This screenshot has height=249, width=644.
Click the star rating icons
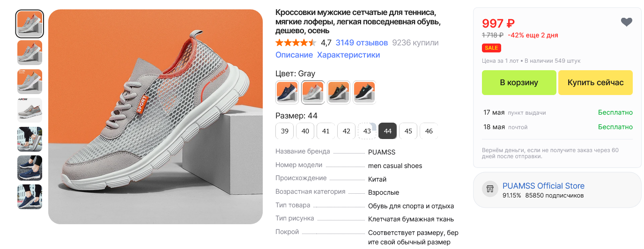(x=296, y=43)
